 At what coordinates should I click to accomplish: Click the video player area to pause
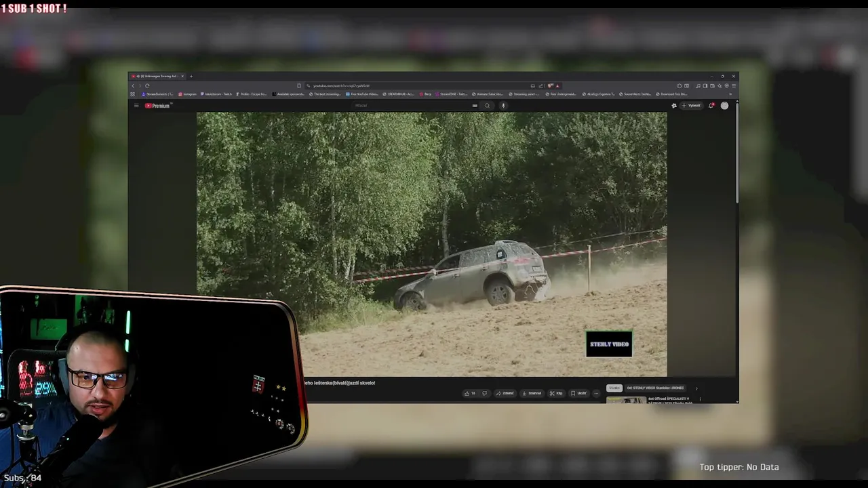432,244
